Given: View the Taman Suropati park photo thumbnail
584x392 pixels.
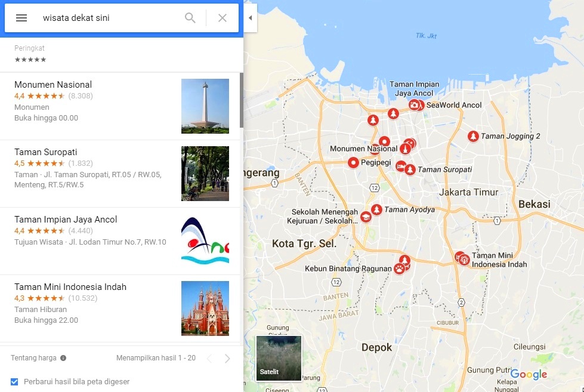Looking at the screenshot, I should tap(205, 174).
